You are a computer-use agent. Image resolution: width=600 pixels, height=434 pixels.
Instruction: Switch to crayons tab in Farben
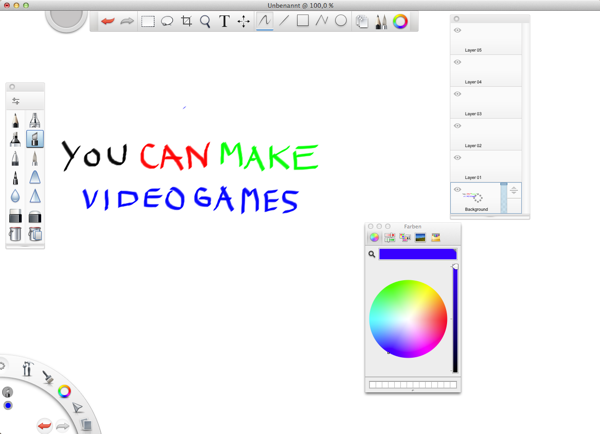pos(435,237)
